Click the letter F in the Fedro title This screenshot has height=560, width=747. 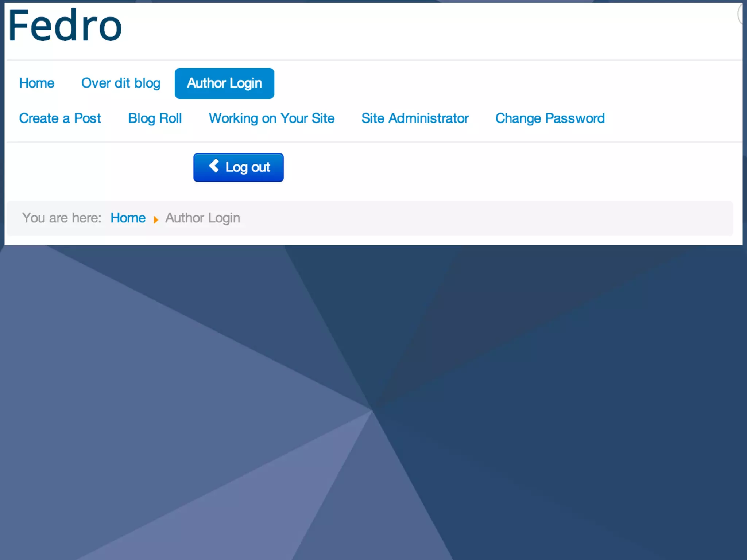pos(18,26)
